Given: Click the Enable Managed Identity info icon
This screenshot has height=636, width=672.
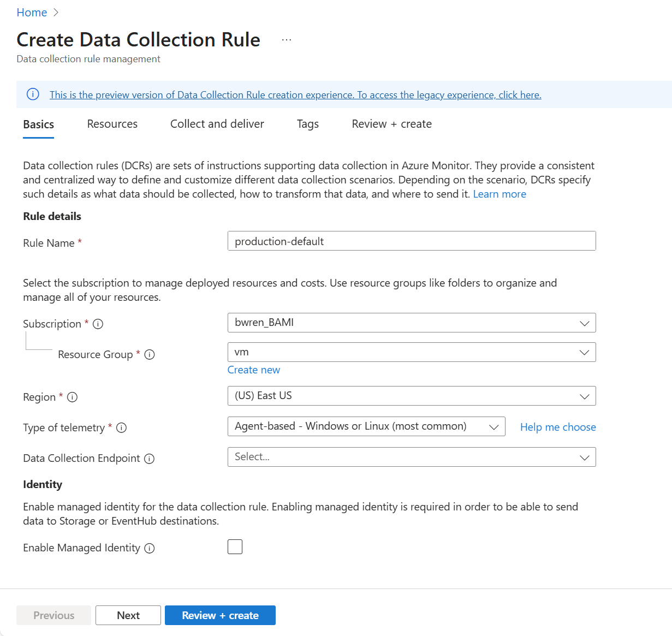Looking at the screenshot, I should (x=150, y=548).
